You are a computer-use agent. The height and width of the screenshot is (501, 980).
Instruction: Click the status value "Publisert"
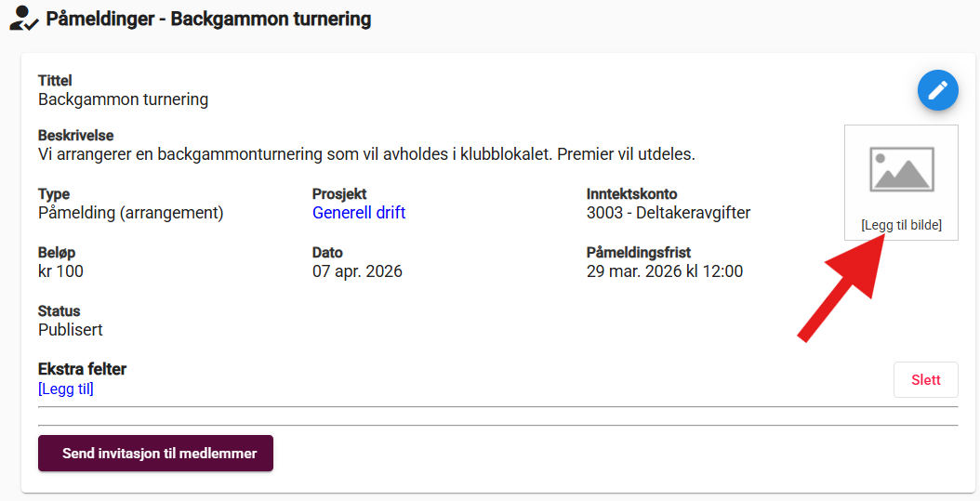[x=71, y=329]
